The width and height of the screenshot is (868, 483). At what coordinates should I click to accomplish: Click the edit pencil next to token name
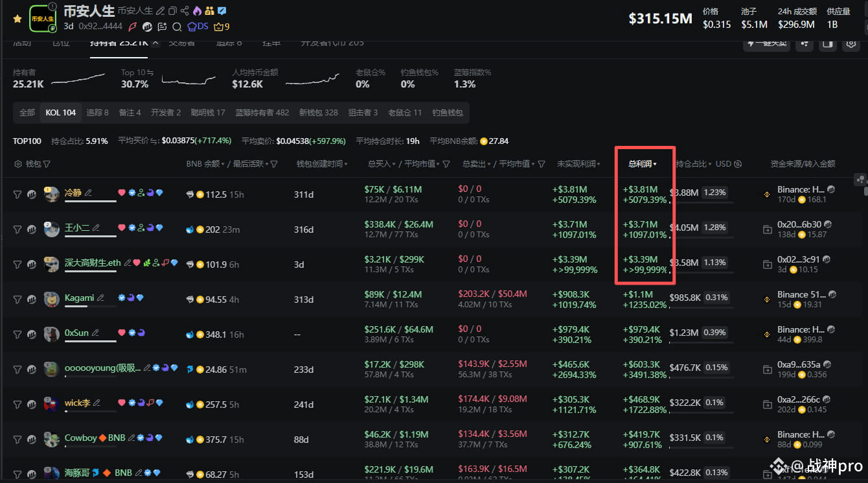[x=161, y=11]
